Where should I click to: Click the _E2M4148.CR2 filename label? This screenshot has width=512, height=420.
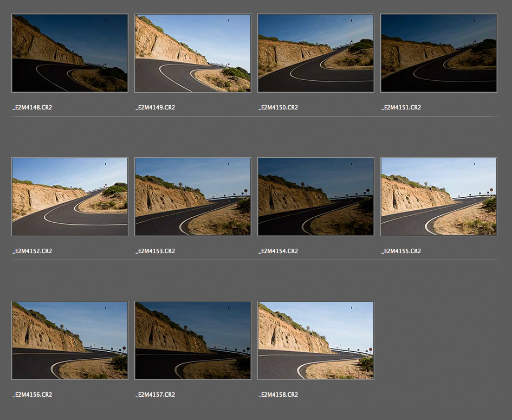(33, 108)
